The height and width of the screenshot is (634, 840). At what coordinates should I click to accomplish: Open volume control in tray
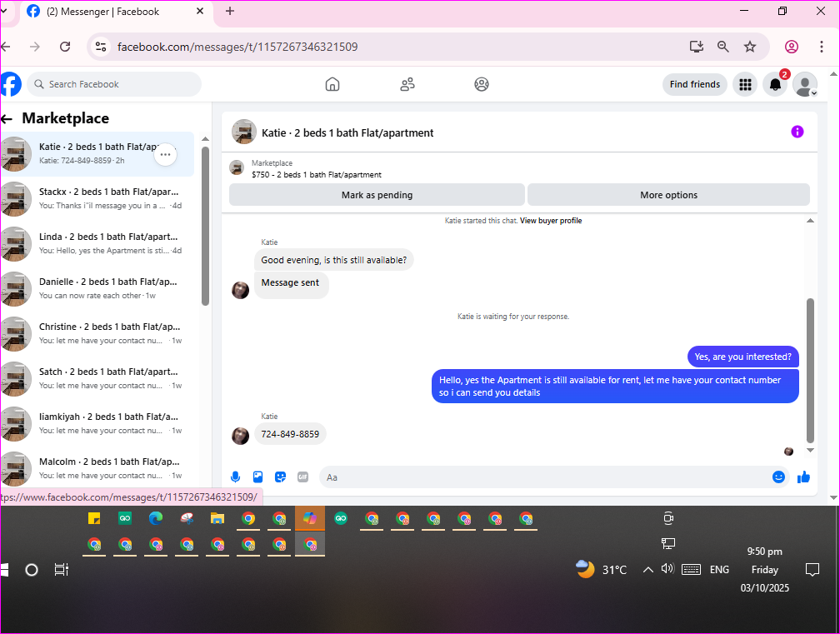[667, 569]
